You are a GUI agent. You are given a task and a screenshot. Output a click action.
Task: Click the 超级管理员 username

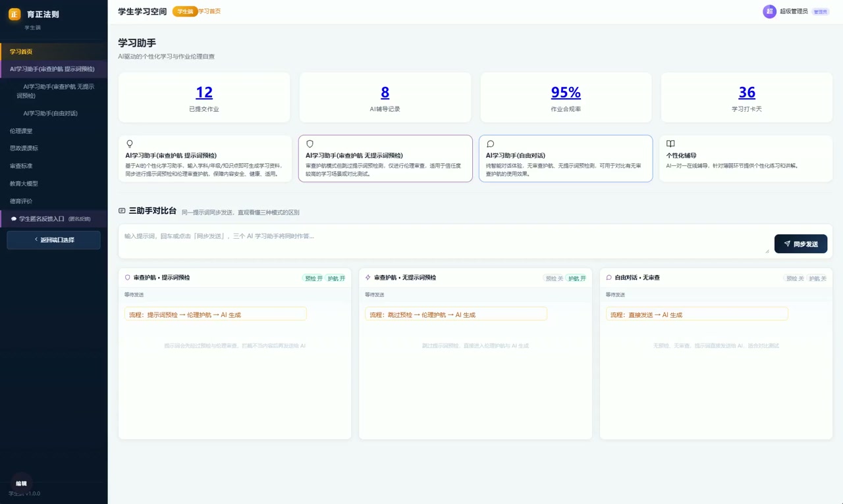click(x=794, y=12)
